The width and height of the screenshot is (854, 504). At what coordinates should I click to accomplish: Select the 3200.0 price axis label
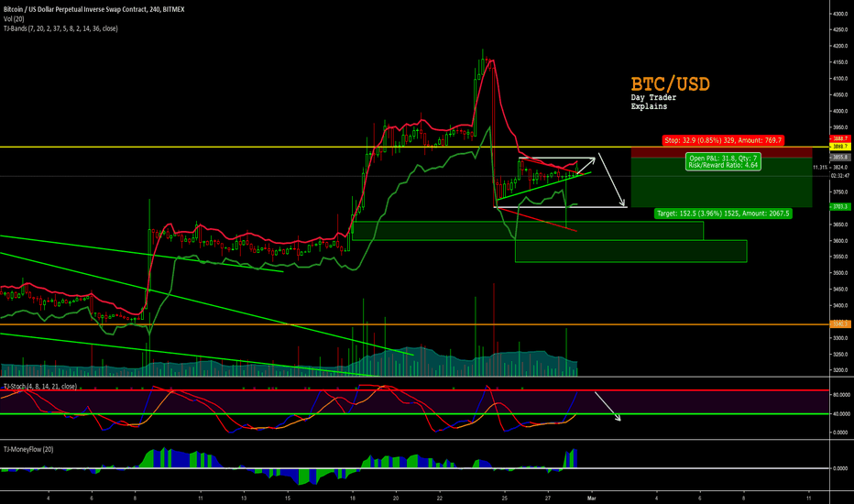[x=840, y=370]
